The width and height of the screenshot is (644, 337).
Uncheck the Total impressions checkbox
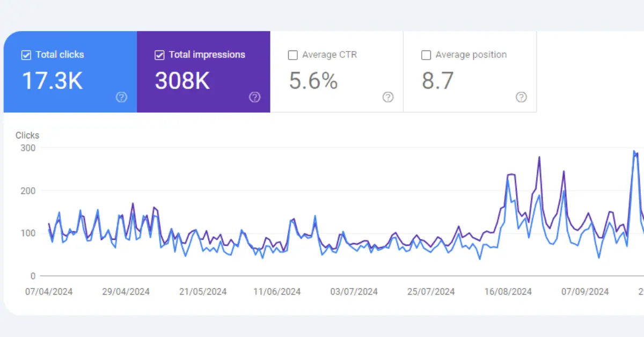tap(159, 55)
